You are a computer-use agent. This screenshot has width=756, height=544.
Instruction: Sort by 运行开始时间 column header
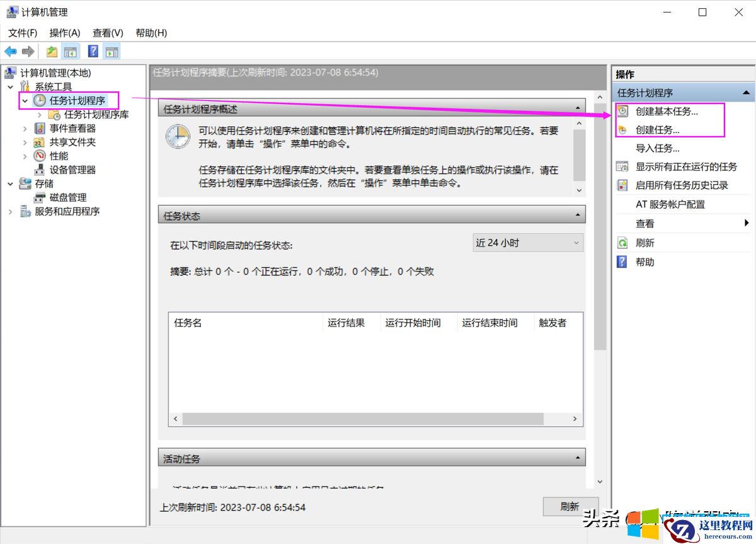[x=418, y=323]
